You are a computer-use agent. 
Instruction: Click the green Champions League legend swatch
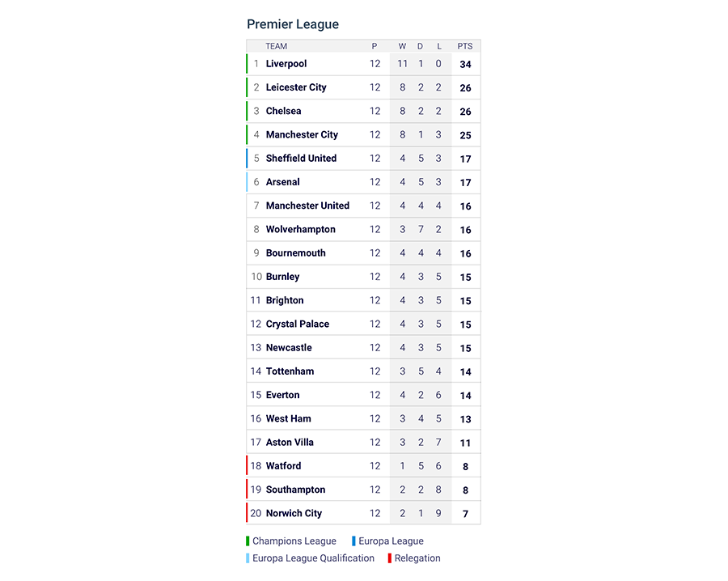pos(248,541)
